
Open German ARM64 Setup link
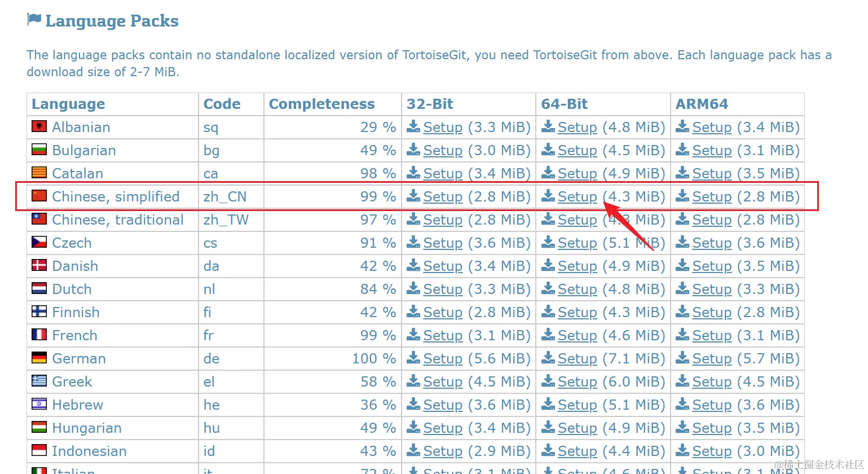click(712, 358)
